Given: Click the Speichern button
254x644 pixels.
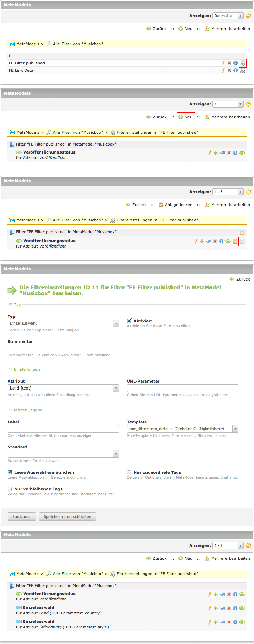Looking at the screenshot, I should 22,517.
